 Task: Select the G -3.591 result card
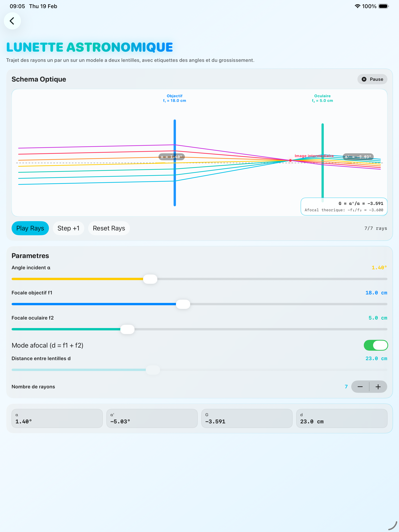(x=247, y=419)
